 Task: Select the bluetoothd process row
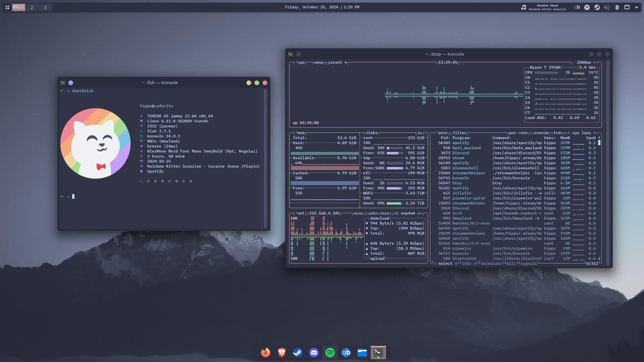pos(517,258)
